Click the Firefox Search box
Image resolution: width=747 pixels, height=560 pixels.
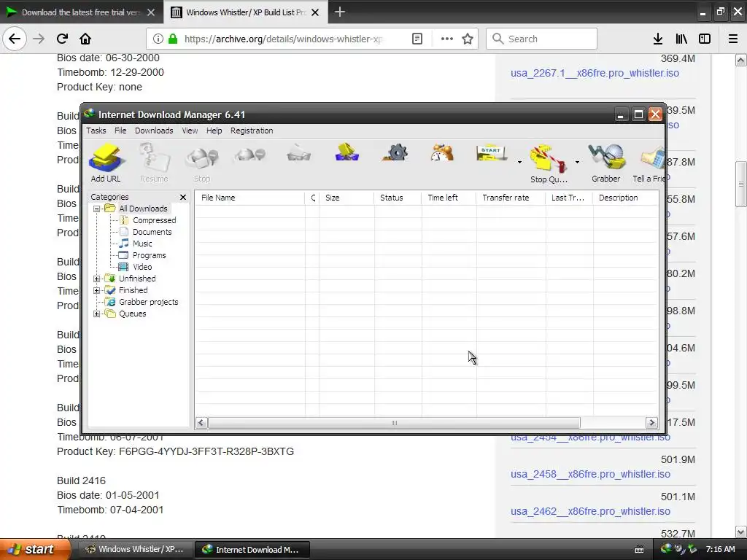542,39
